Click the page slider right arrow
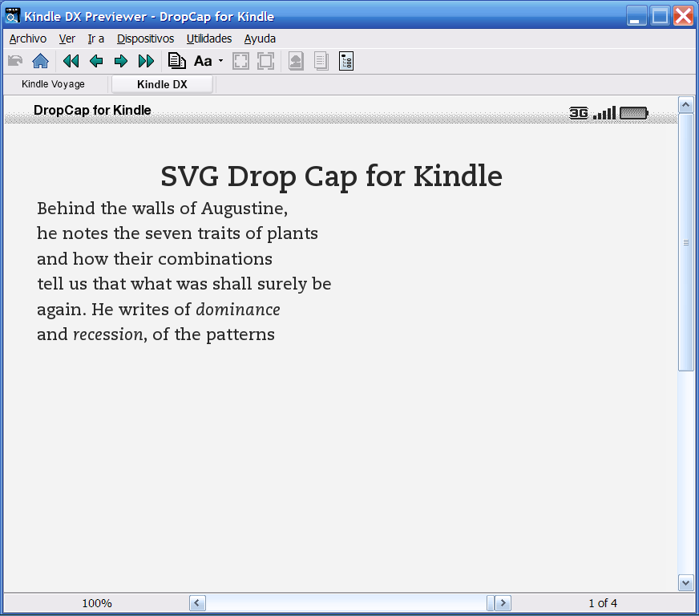 [x=503, y=603]
